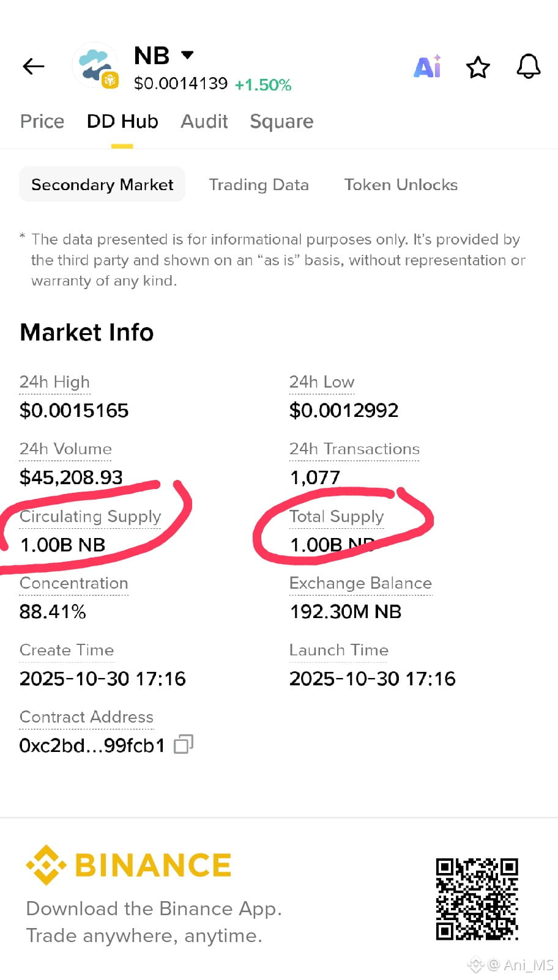Tap the 24h Transactions label
This screenshot has width=558, height=980.
[354, 449]
